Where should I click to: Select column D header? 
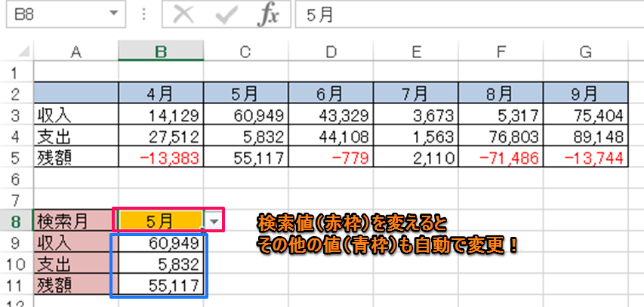click(x=331, y=51)
